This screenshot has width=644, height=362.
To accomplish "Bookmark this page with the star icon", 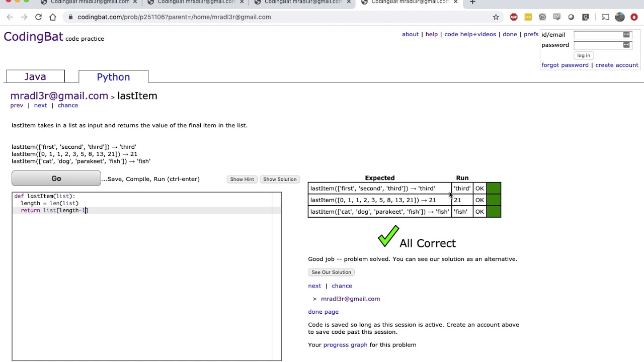I will tap(496, 17).
